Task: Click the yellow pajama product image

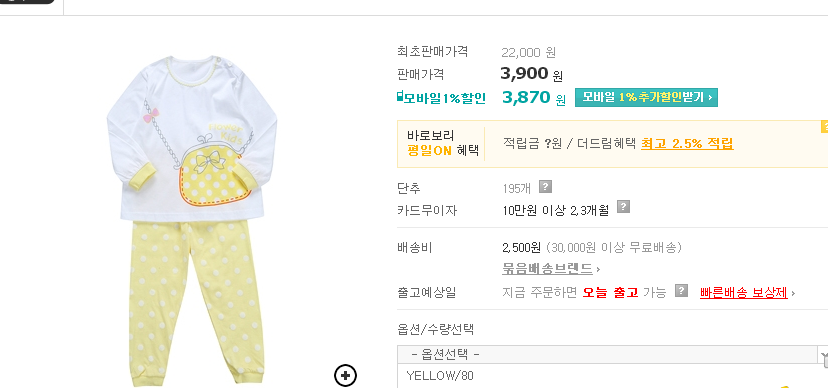Action: point(193,219)
